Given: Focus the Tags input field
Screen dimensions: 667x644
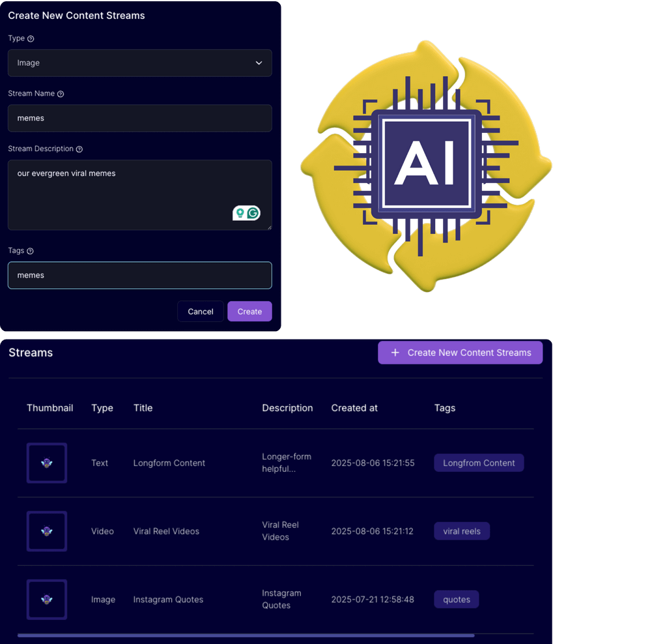Looking at the screenshot, I should (139, 275).
